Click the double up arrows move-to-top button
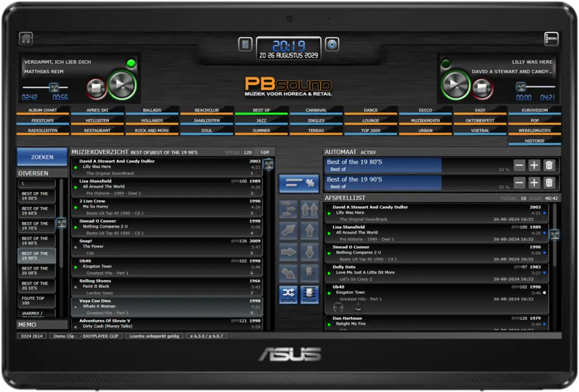 pyautogui.click(x=309, y=210)
